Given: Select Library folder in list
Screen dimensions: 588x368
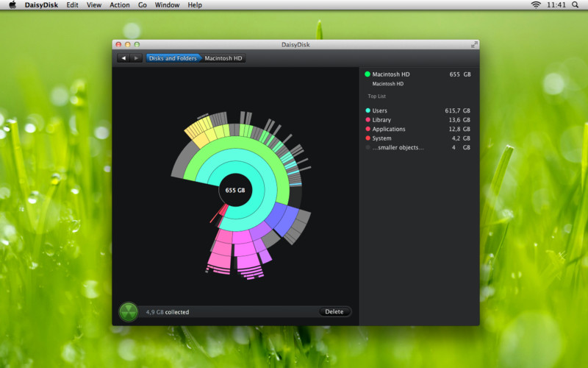Looking at the screenshot, I should click(381, 120).
